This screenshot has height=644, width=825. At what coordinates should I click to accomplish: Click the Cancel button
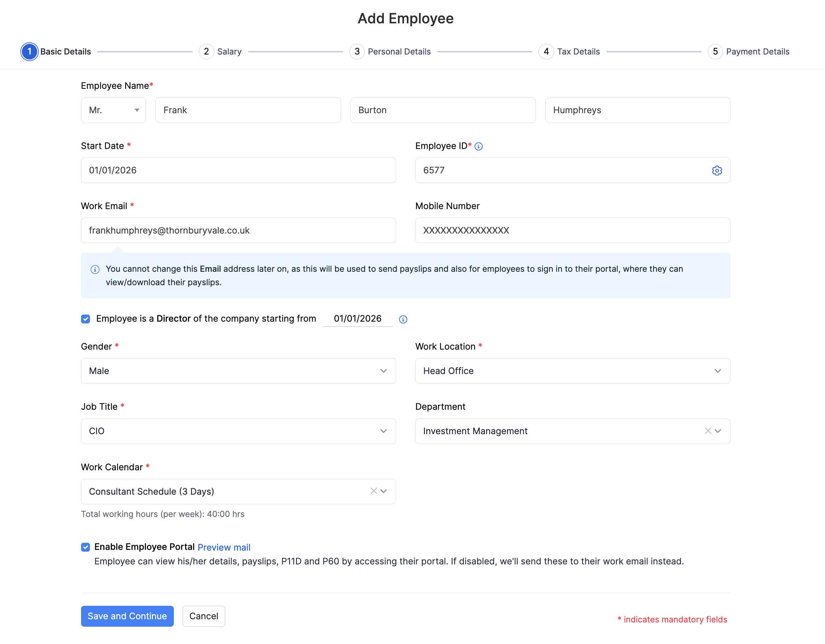point(204,616)
